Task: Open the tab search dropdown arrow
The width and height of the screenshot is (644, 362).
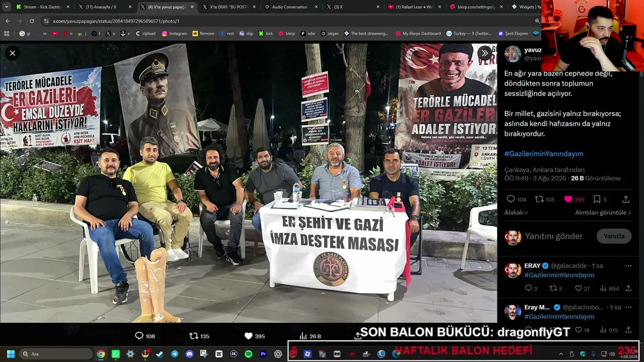Action: [x=7, y=7]
